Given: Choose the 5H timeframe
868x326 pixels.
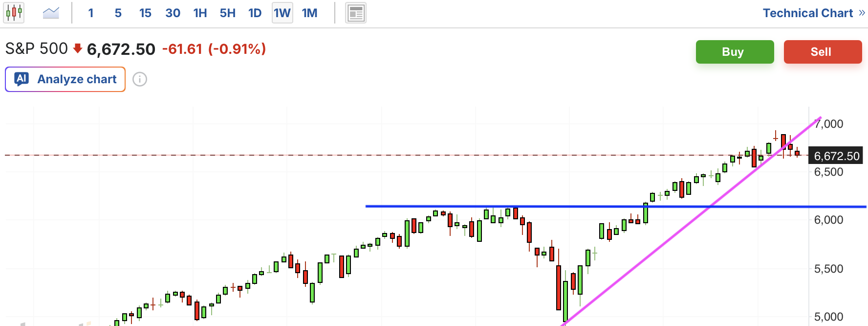Looking at the screenshot, I should click(x=227, y=13).
